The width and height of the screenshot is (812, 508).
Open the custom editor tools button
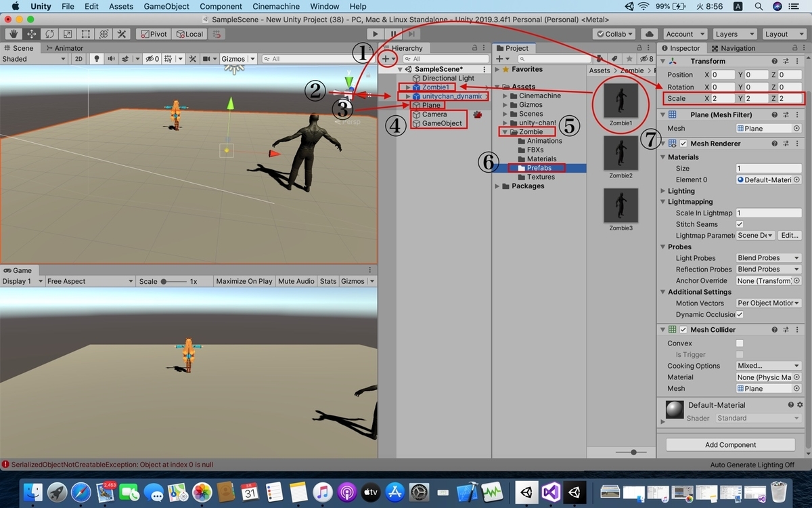pyautogui.click(x=122, y=34)
